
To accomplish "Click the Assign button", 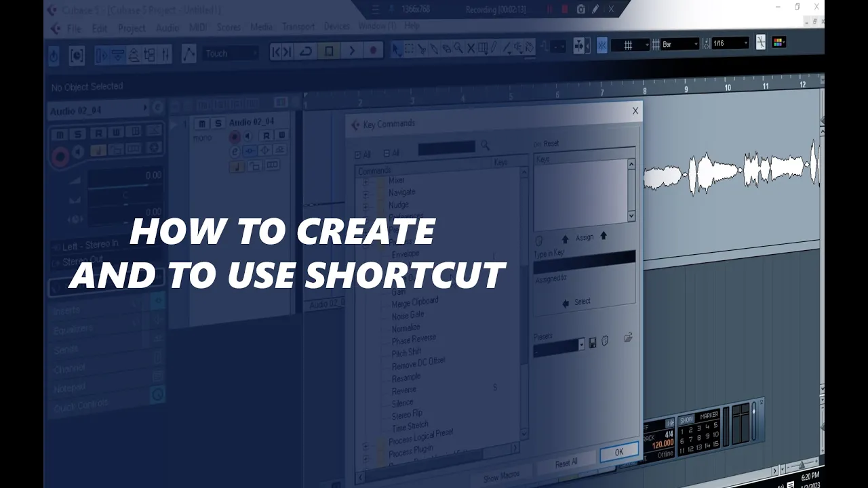I will (x=584, y=237).
